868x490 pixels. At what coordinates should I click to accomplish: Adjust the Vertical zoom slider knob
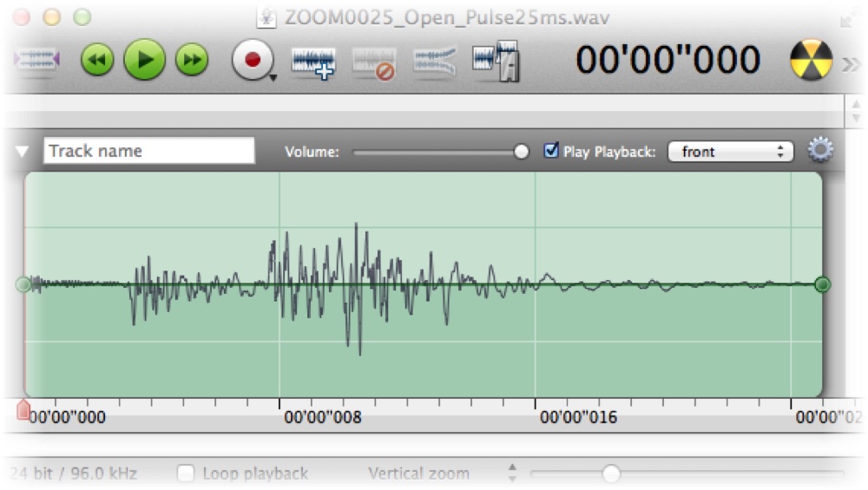[x=611, y=474]
